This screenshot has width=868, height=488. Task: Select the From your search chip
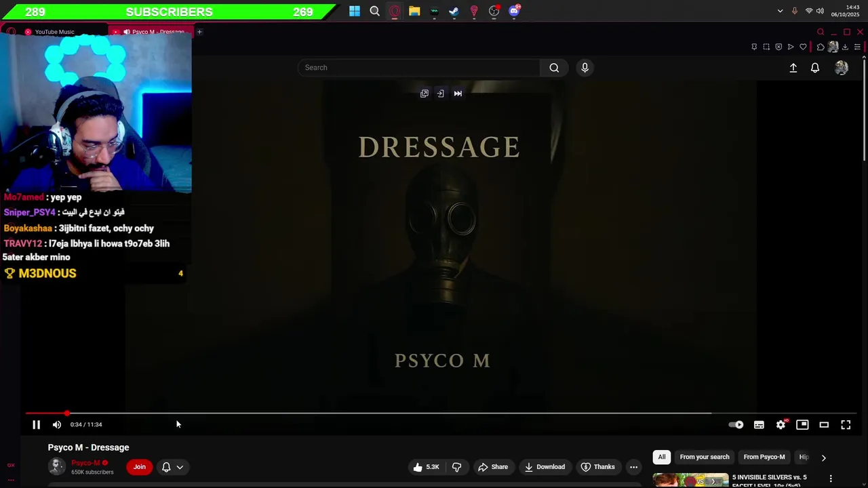705,457
